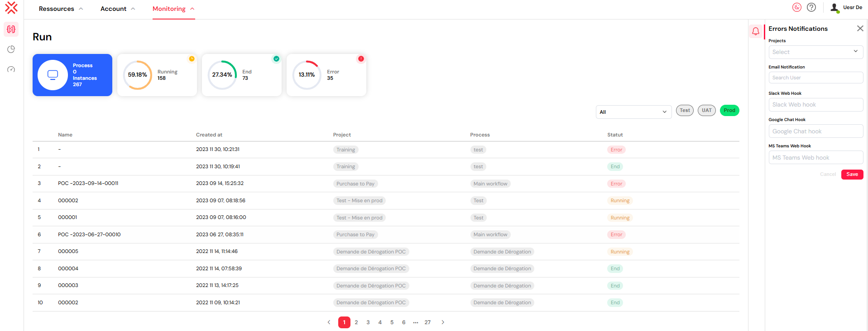
Task: Open the All status filter dropdown
Action: [633, 112]
